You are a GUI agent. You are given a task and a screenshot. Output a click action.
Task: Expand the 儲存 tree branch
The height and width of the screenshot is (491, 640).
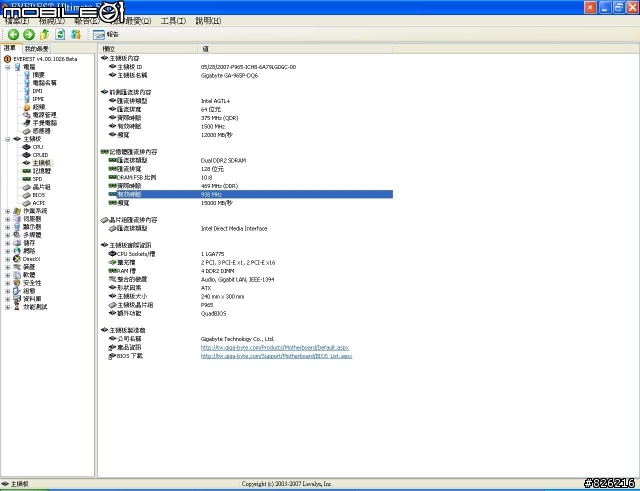point(8,243)
